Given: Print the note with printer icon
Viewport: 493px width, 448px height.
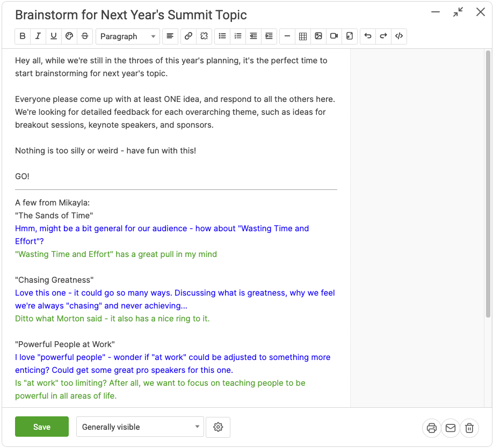Looking at the screenshot, I should [432, 428].
